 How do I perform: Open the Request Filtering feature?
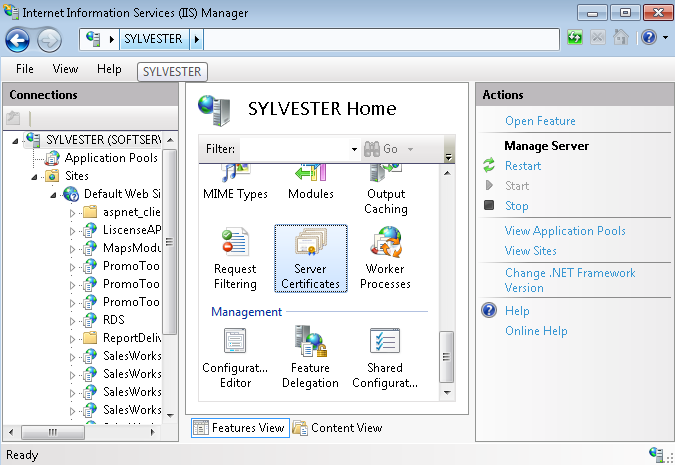click(235, 258)
